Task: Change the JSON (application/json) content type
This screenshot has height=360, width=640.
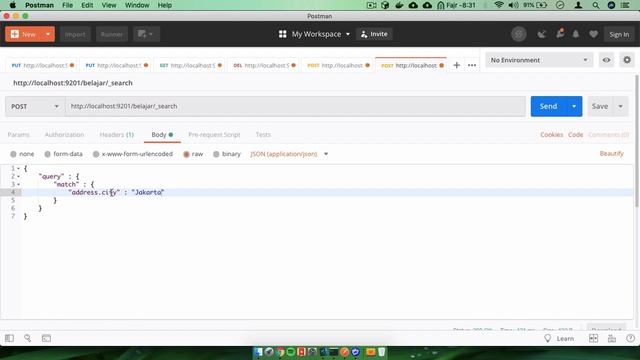Action: [289, 154]
